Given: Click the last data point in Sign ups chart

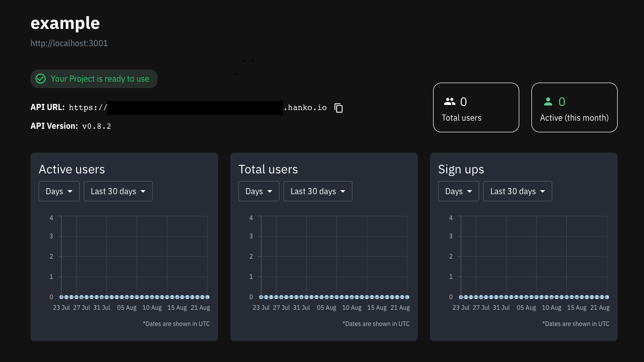Looking at the screenshot, I should click(607, 297).
